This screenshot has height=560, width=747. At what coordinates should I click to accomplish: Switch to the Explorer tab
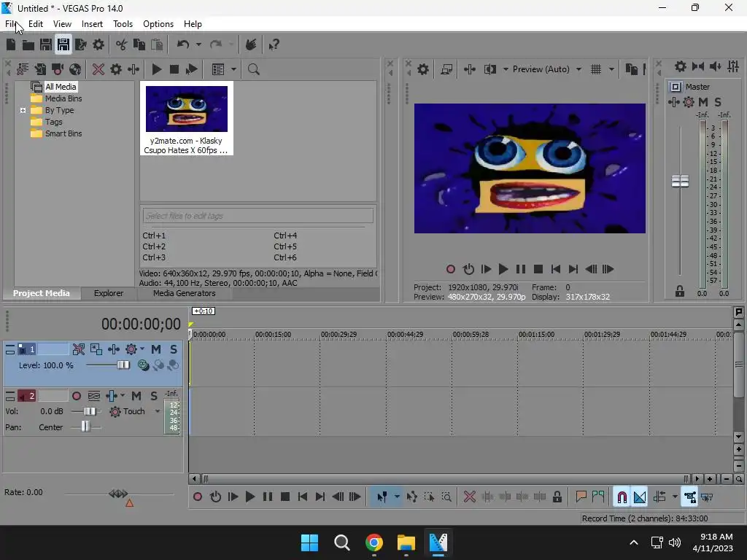tap(109, 293)
